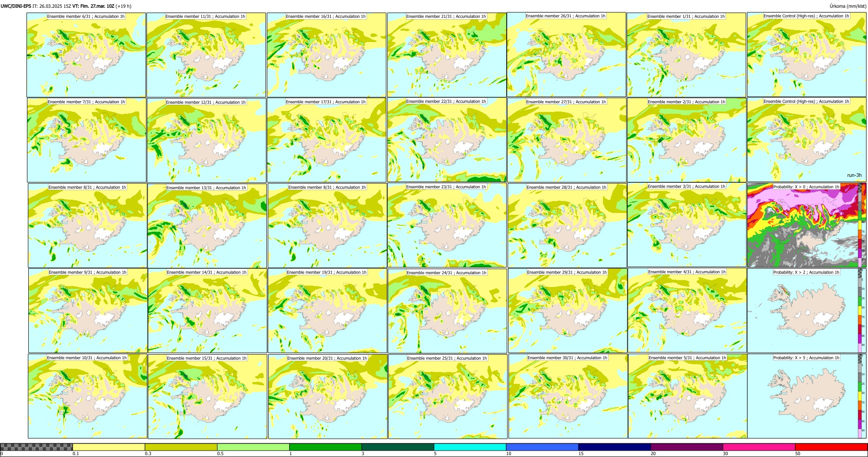Select the Ensemble member 2/31 map panel
Viewport: 868px width, 457px height.
(x=687, y=140)
